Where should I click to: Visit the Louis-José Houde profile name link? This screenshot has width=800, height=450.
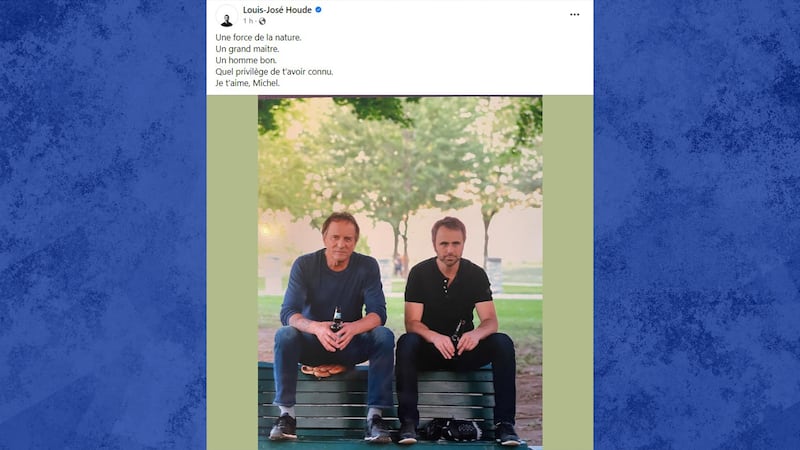tap(277, 10)
